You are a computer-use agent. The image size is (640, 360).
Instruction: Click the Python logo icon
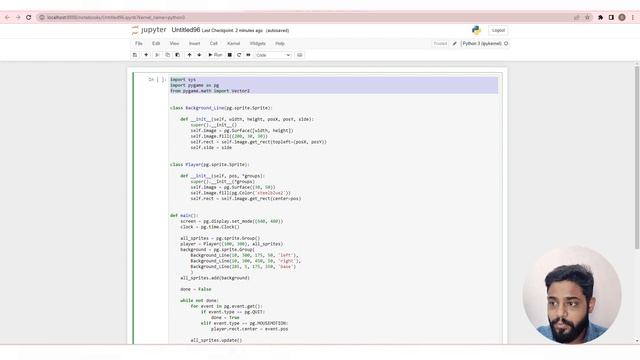point(476,30)
